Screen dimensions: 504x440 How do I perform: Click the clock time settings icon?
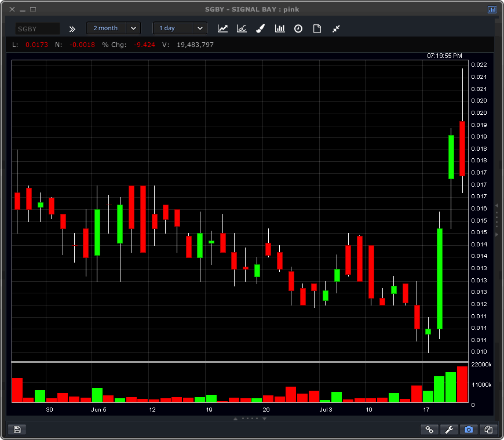click(x=298, y=28)
